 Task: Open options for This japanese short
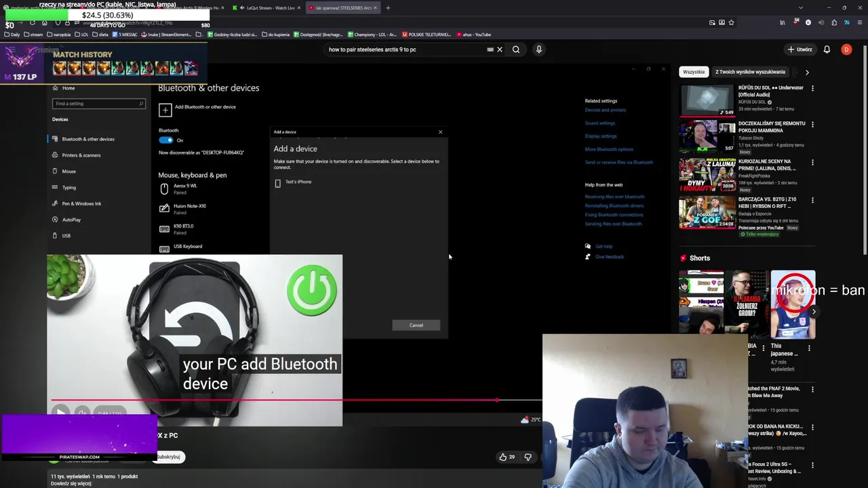click(x=809, y=348)
